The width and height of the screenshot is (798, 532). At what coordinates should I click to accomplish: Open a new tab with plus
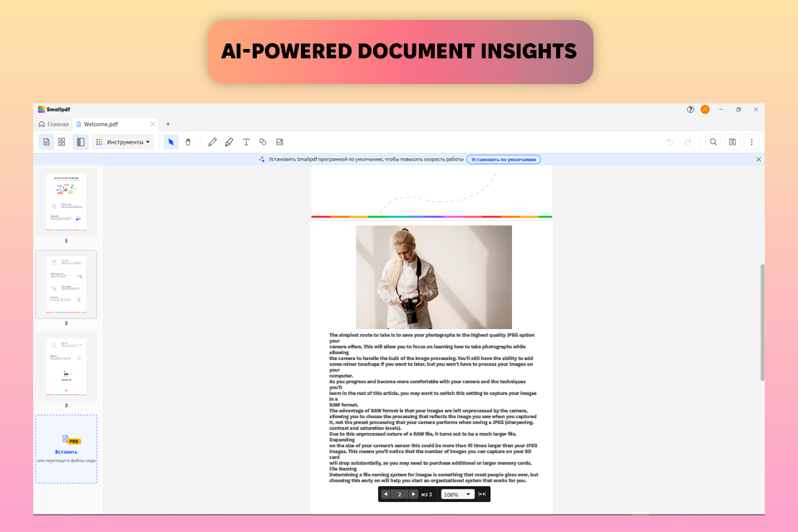coord(168,124)
